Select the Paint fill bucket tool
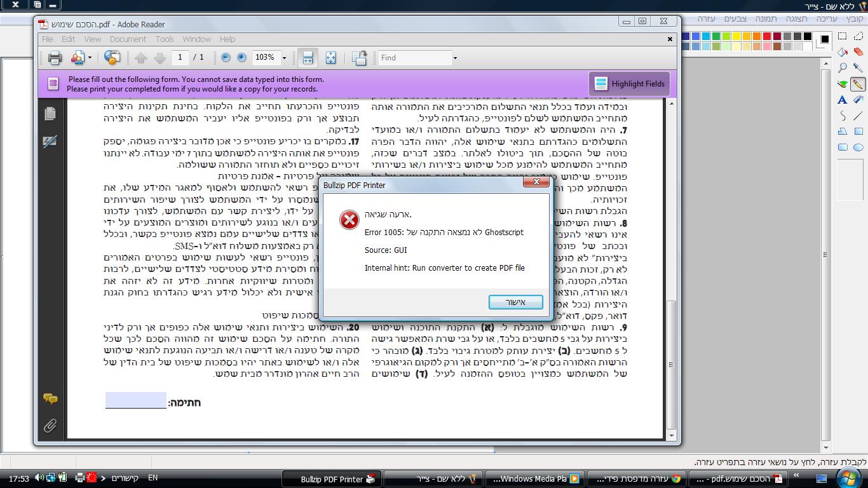Viewport: 868px width, 488px height. 843,52
